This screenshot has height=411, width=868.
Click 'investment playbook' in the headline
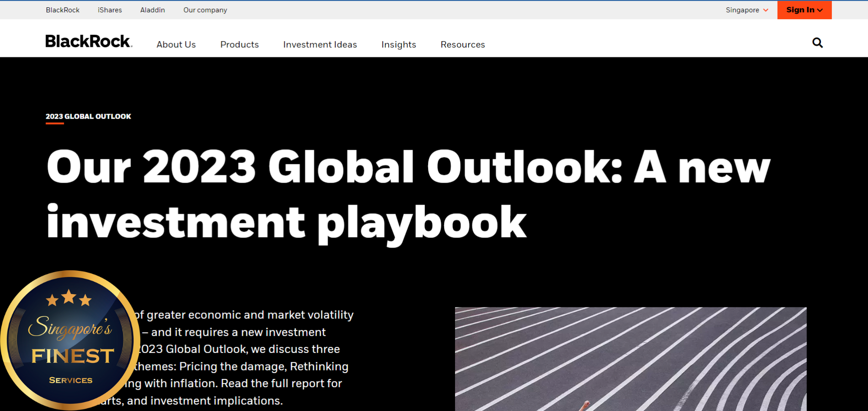click(286, 222)
